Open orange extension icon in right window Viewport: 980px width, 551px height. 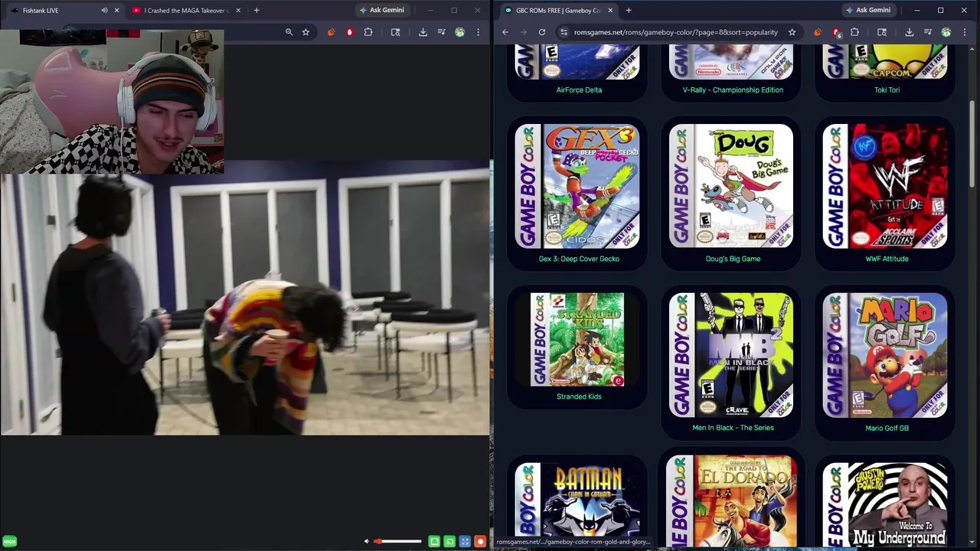(x=818, y=32)
